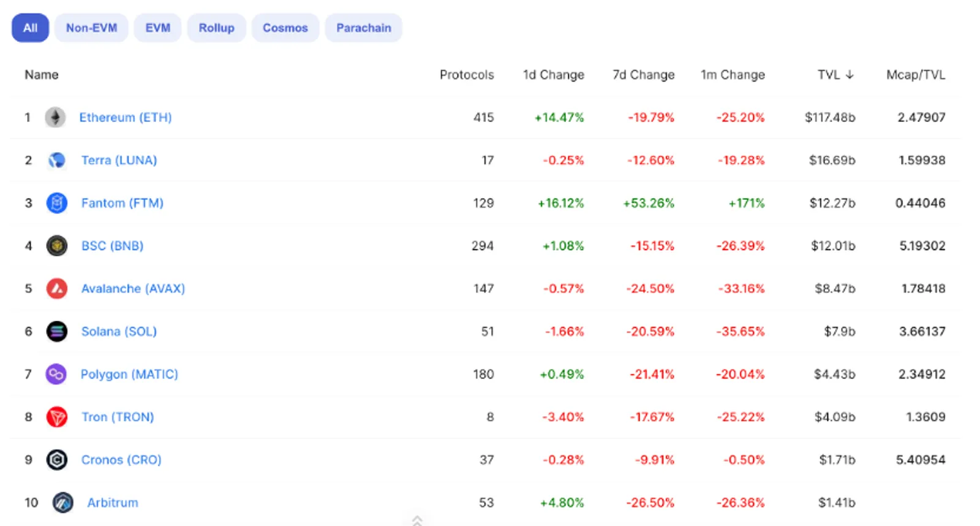The image size is (980, 526).
Task: Click the Terra LUNA globe icon
Action: click(x=56, y=160)
